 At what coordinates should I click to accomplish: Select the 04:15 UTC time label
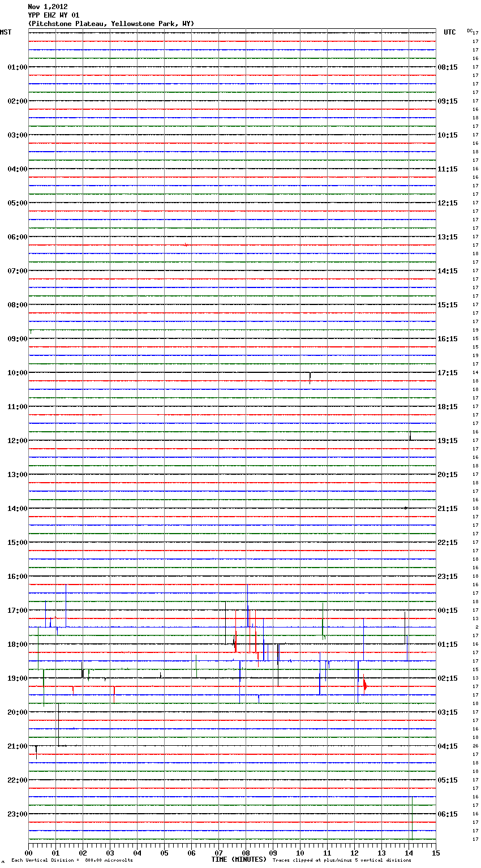tap(448, 746)
